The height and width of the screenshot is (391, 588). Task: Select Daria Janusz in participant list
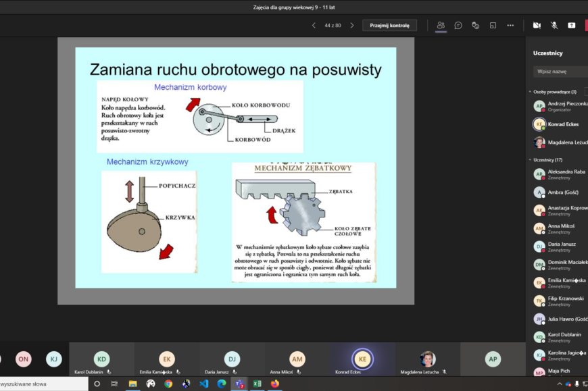tap(560, 246)
